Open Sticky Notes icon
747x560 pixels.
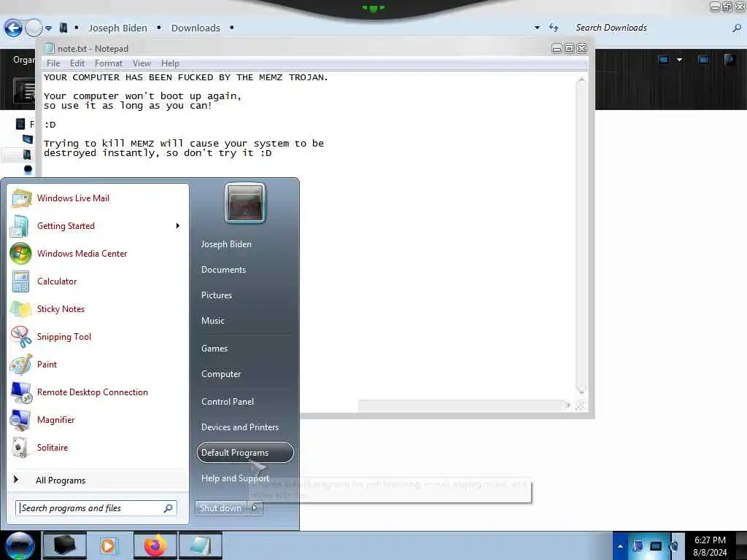pyautogui.click(x=20, y=308)
